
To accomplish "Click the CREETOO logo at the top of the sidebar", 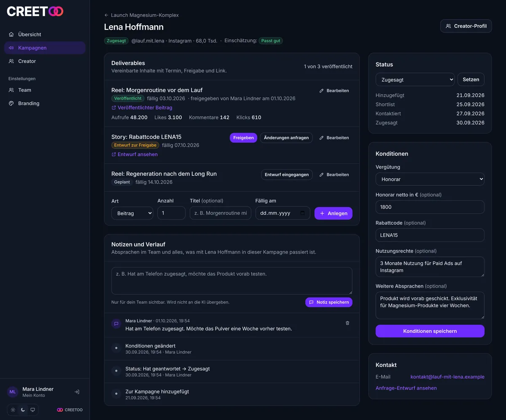I will click(x=35, y=11).
